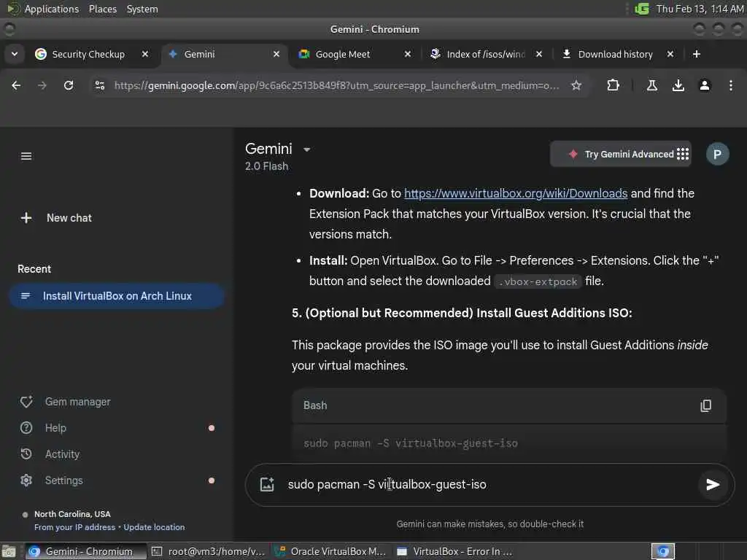Click Try Gemini Advanced button
This screenshot has height=560, width=747.
[621, 154]
